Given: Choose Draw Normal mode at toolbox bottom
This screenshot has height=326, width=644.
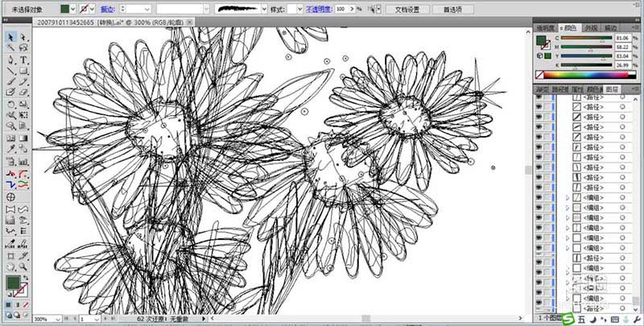Looking at the screenshot, I should pyautogui.click(x=10, y=316).
